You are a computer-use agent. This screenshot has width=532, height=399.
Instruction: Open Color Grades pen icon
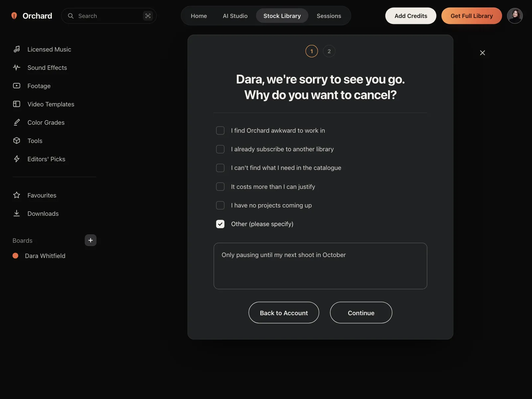point(17,122)
